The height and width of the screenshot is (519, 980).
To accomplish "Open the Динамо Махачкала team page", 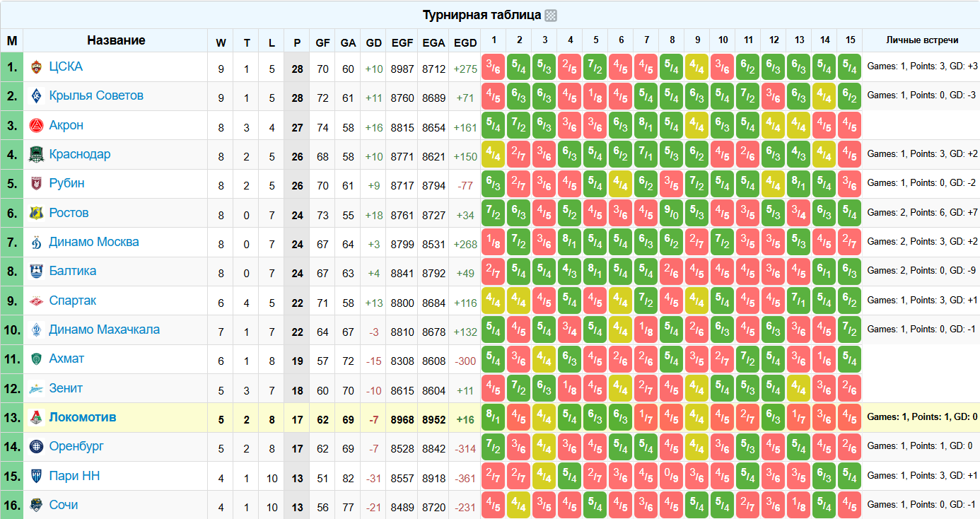I will click(104, 330).
